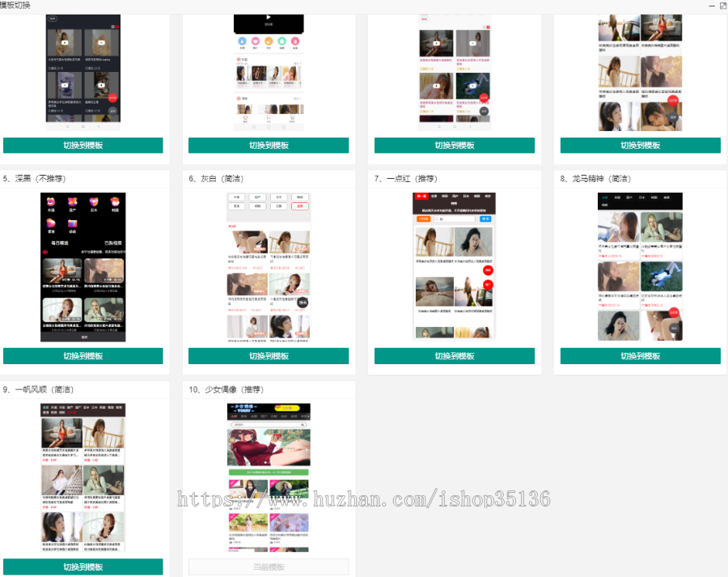Select the title 9、一帆风顺（简洁）
Screen dimensions: 728x577
click(39, 389)
